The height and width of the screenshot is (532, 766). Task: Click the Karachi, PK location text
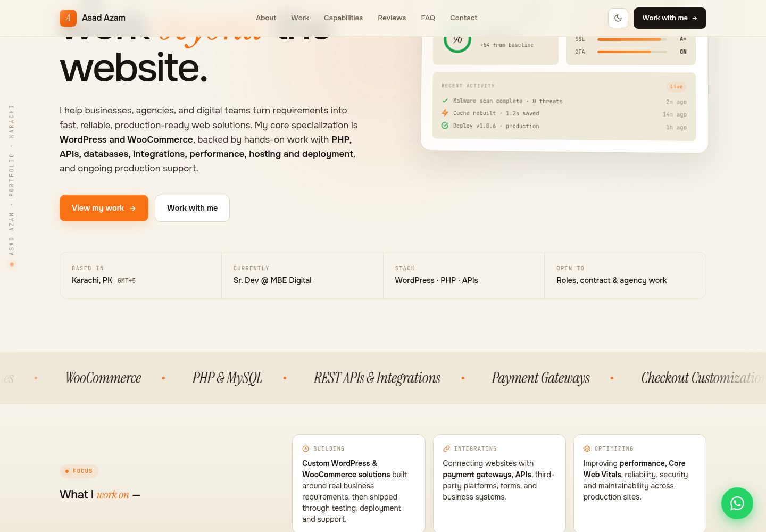click(92, 280)
